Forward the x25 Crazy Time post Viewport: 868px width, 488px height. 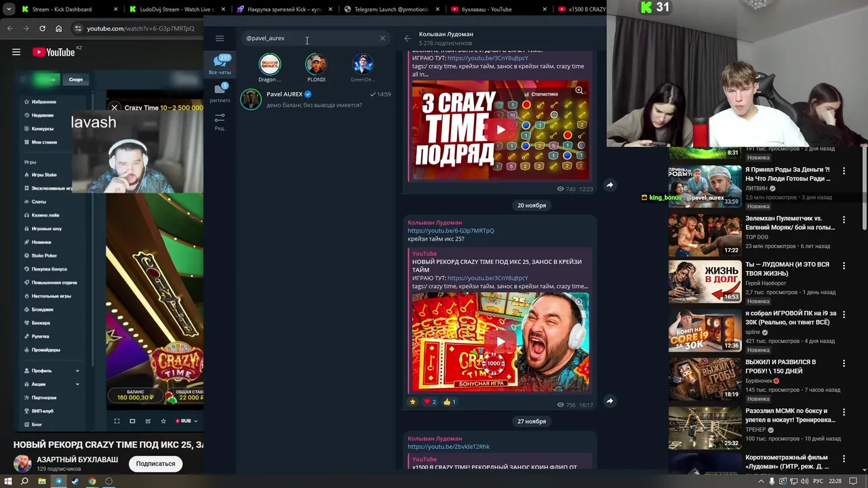610,401
